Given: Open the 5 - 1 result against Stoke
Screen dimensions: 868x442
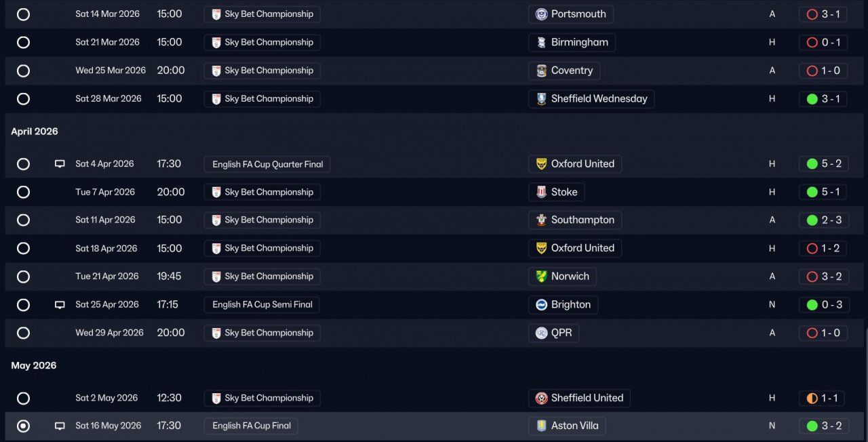Looking at the screenshot, I should (823, 192).
